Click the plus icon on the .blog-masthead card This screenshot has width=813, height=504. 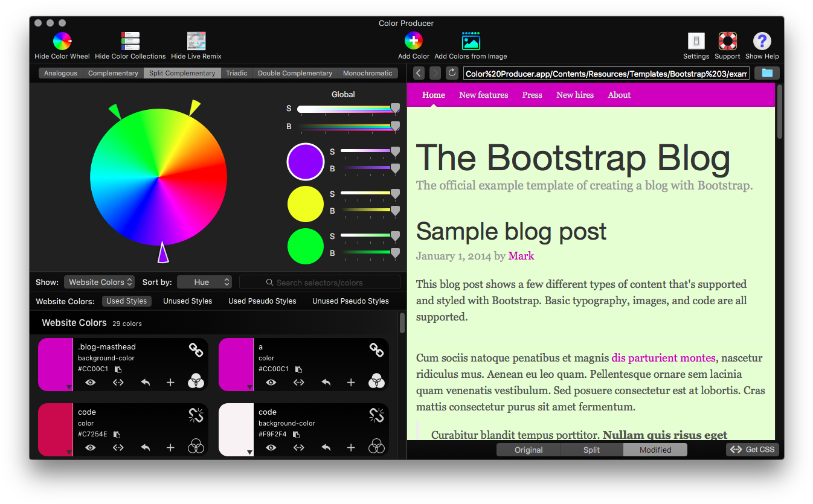(x=170, y=382)
